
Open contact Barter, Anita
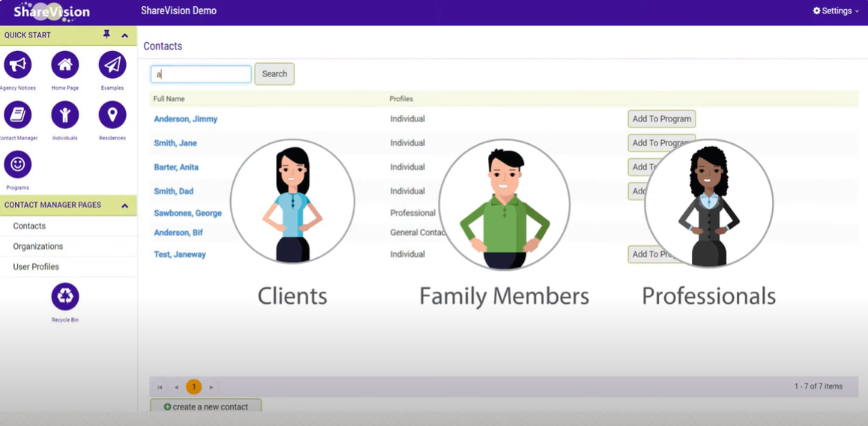click(x=176, y=167)
